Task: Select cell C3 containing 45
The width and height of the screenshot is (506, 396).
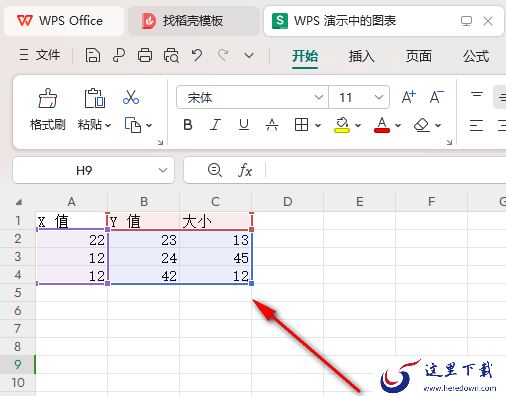Action: (215, 258)
